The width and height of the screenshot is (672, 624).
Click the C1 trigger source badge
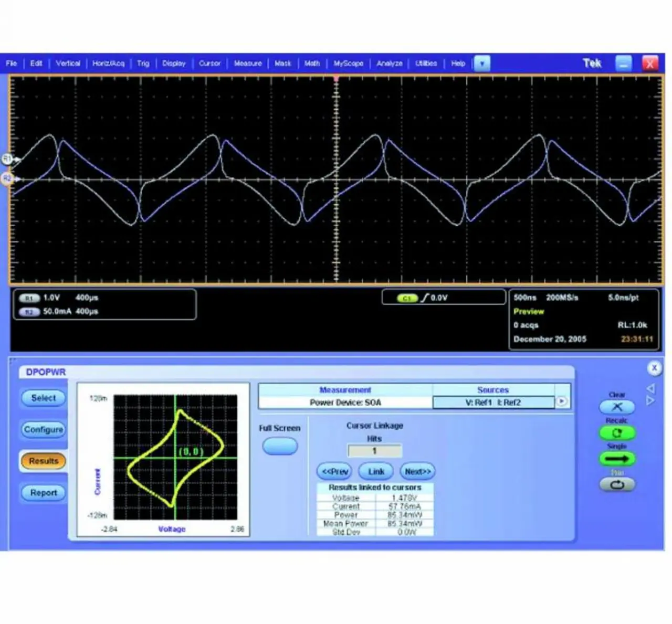407,298
